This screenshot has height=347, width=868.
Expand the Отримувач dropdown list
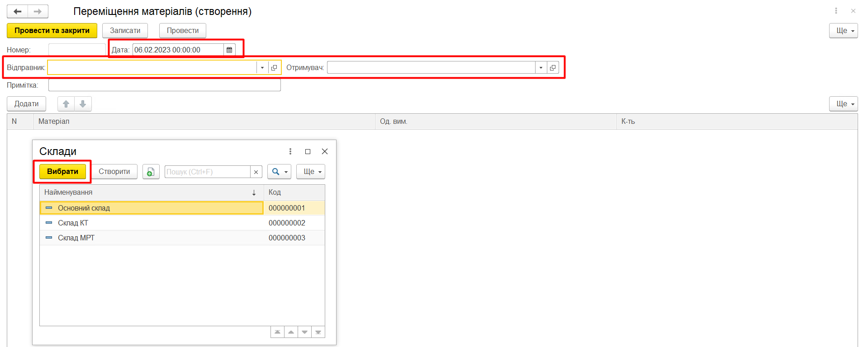tap(541, 67)
